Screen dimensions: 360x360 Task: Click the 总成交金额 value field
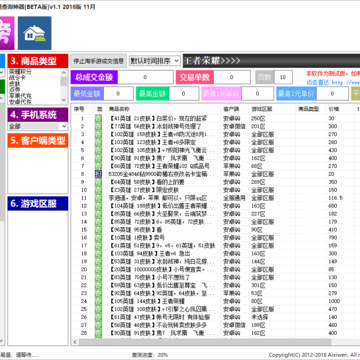pos(145,77)
